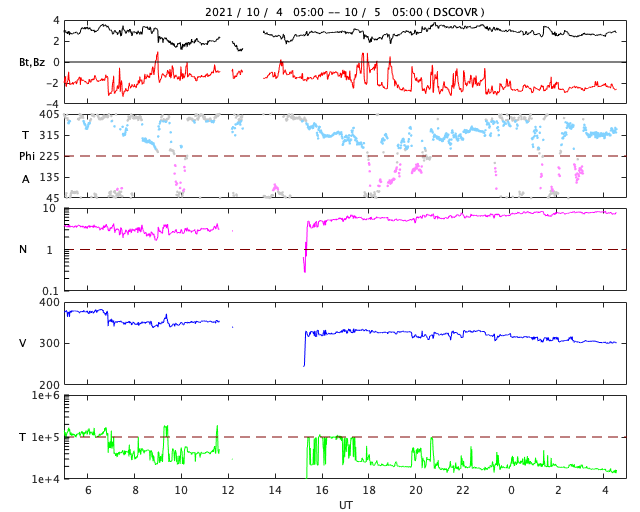Click the 12 UT hour tick label
640x512 pixels.
(x=228, y=490)
